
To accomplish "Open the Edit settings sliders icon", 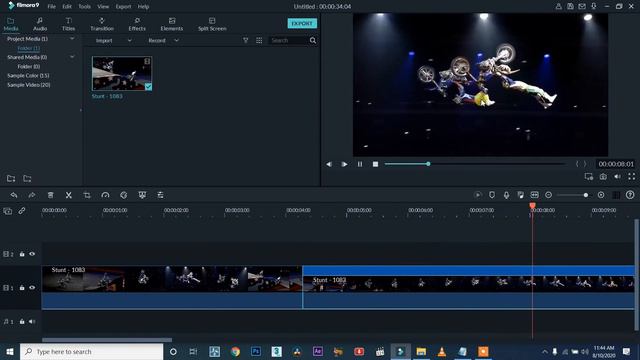I will (160, 195).
